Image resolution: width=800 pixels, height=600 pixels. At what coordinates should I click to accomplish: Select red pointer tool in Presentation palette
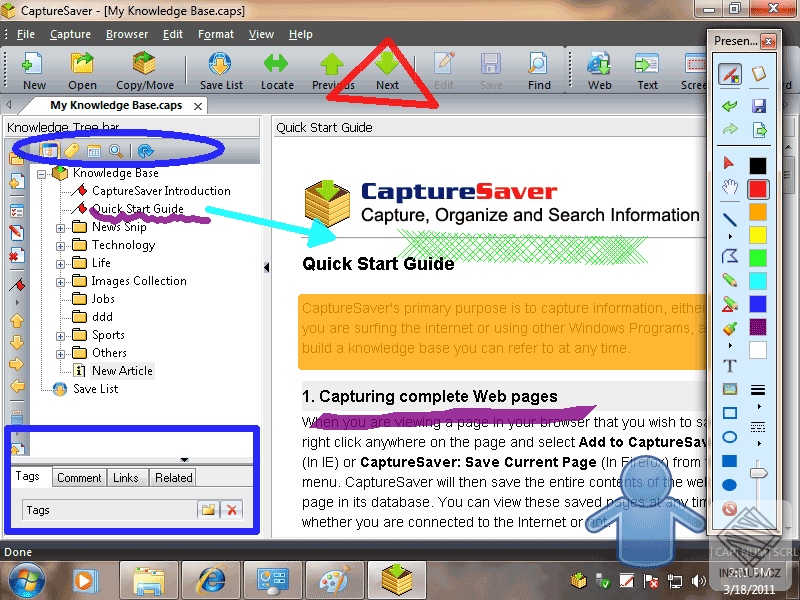coord(729,163)
